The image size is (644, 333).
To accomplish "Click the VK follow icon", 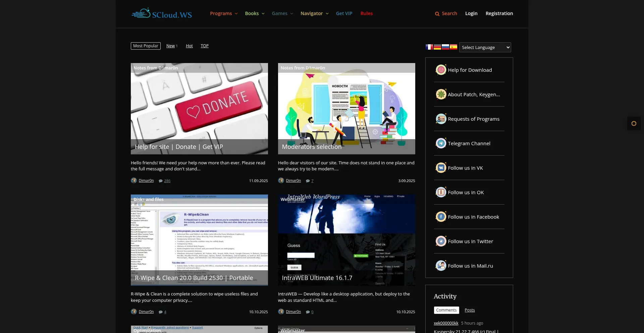I will tap(441, 168).
